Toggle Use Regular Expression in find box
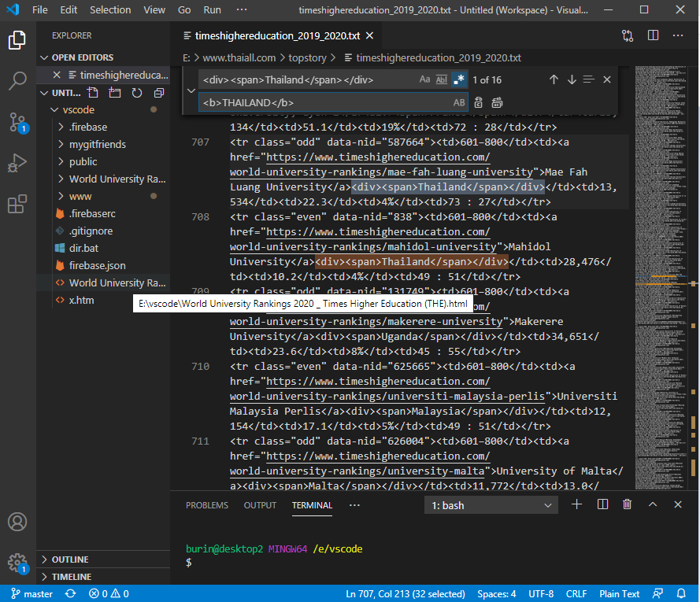The image size is (700, 602). click(x=458, y=79)
